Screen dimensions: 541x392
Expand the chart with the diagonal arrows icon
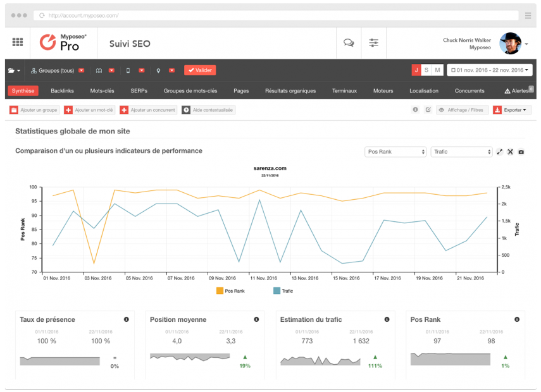click(499, 152)
